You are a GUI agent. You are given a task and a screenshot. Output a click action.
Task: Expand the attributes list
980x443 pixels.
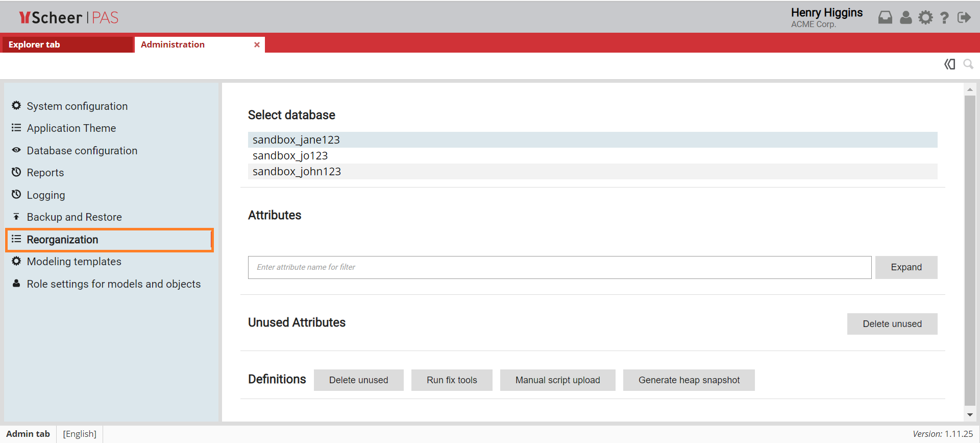click(906, 267)
